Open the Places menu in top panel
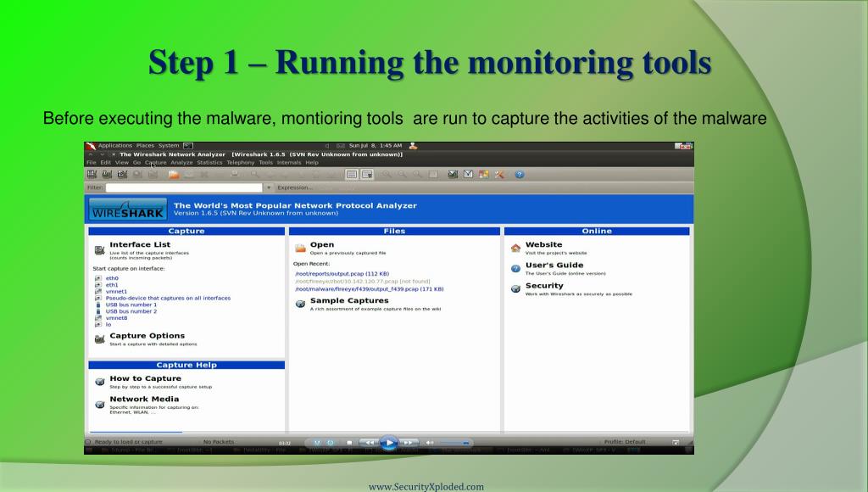The image size is (868, 492). click(x=145, y=146)
